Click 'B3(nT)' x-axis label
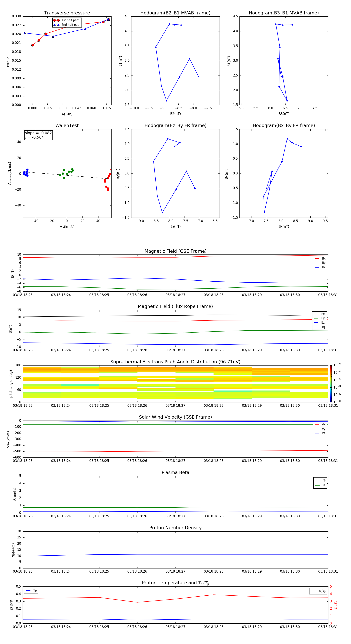The image size is (351, 644). [284, 114]
